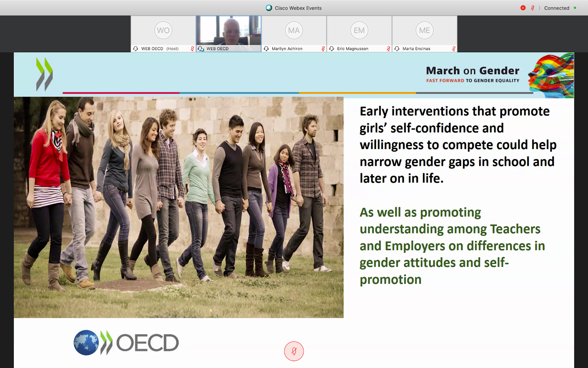Select Marilyn Achiron's participant tile
The height and width of the screenshot is (368, 588).
point(294,34)
